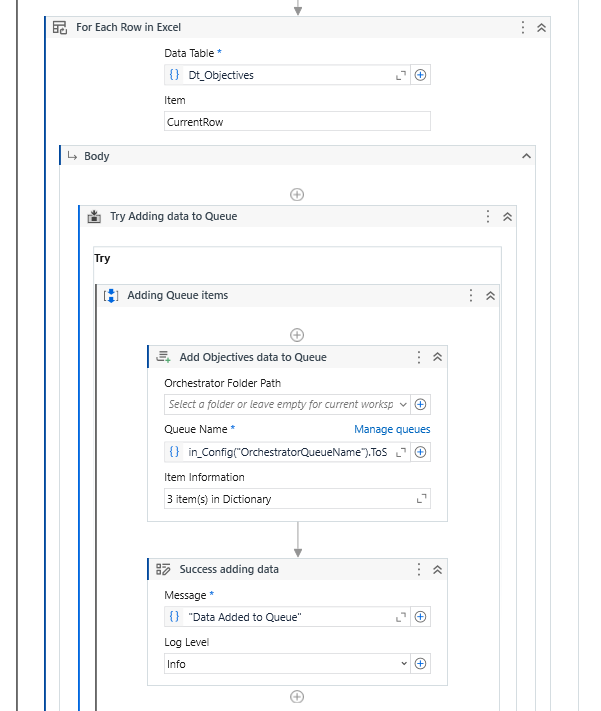The height and width of the screenshot is (711, 601).
Task: Add activity above Add Objectives data to Queue
Action: [x=297, y=335]
